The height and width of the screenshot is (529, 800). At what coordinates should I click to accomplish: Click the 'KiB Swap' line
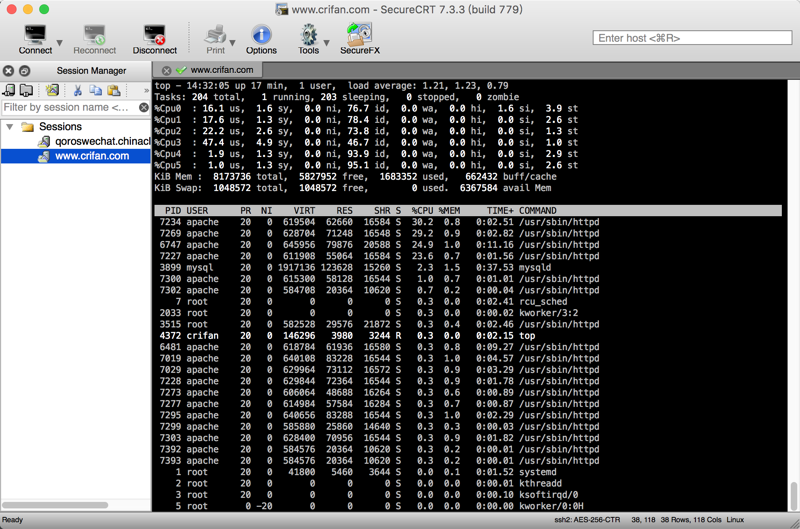[353, 188]
